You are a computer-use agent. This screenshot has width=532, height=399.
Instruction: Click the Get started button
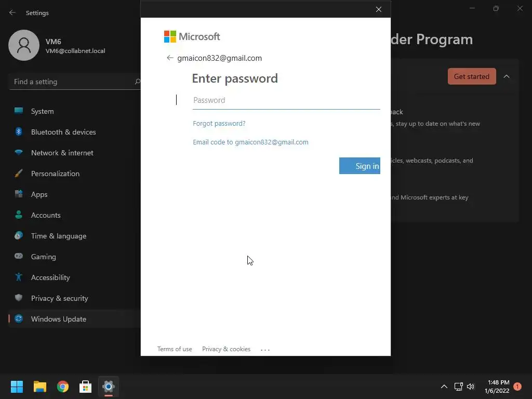pyautogui.click(x=472, y=76)
